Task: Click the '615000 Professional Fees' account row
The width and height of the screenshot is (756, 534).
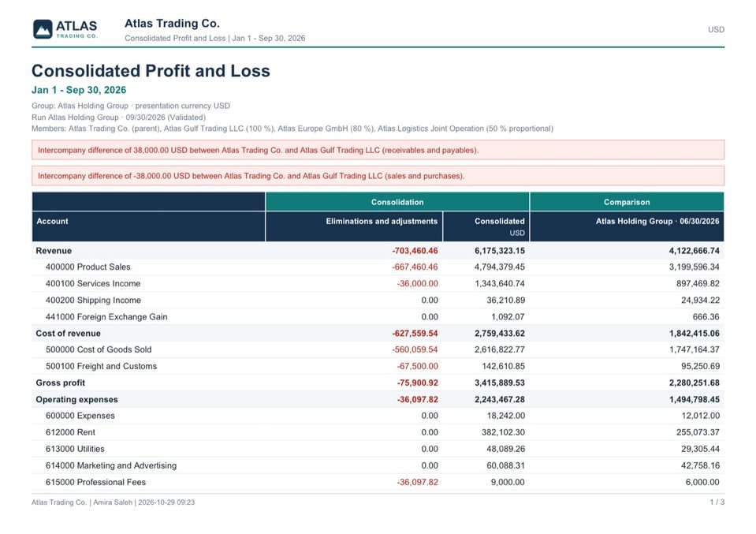Action: (x=378, y=482)
